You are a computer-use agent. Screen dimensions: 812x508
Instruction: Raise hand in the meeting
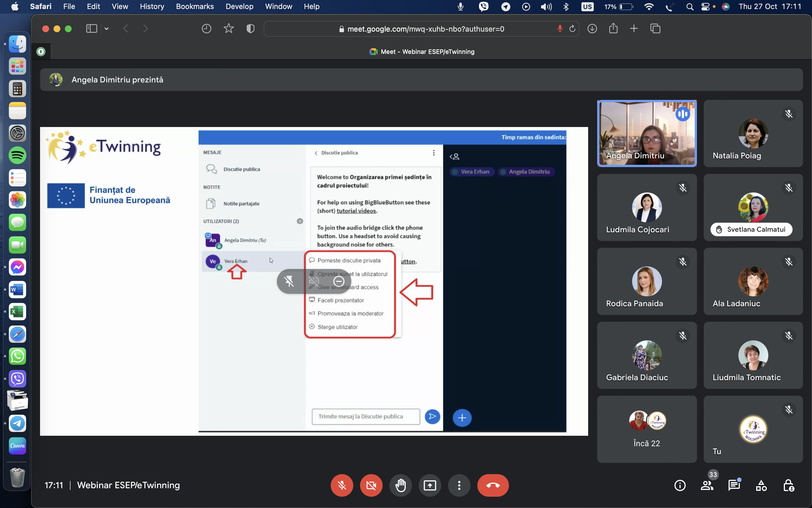tap(401, 485)
